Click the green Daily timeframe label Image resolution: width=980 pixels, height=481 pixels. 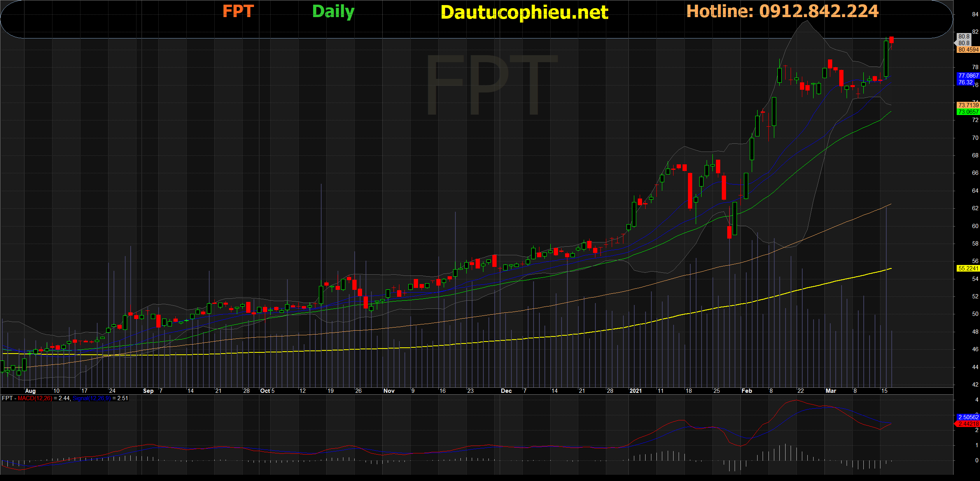[333, 12]
